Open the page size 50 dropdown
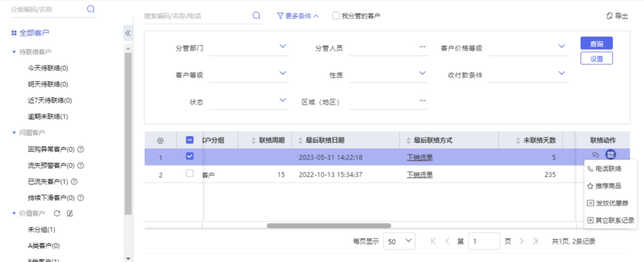Image resolution: width=644 pixels, height=262 pixels. tap(399, 242)
